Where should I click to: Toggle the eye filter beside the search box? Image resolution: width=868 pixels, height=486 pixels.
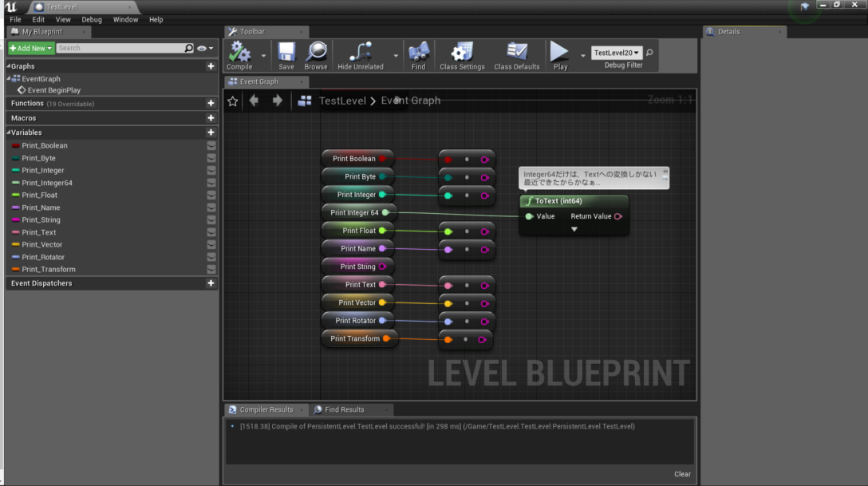[x=203, y=48]
